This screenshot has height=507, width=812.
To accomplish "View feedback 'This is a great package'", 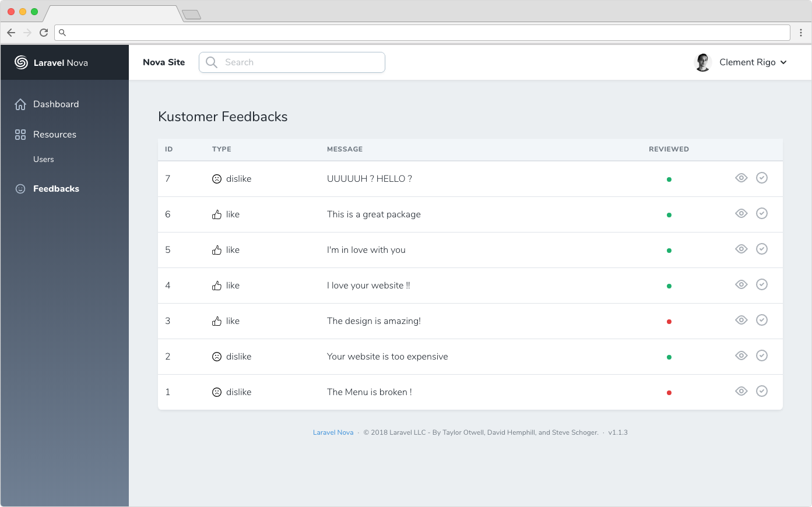I will pos(741,213).
